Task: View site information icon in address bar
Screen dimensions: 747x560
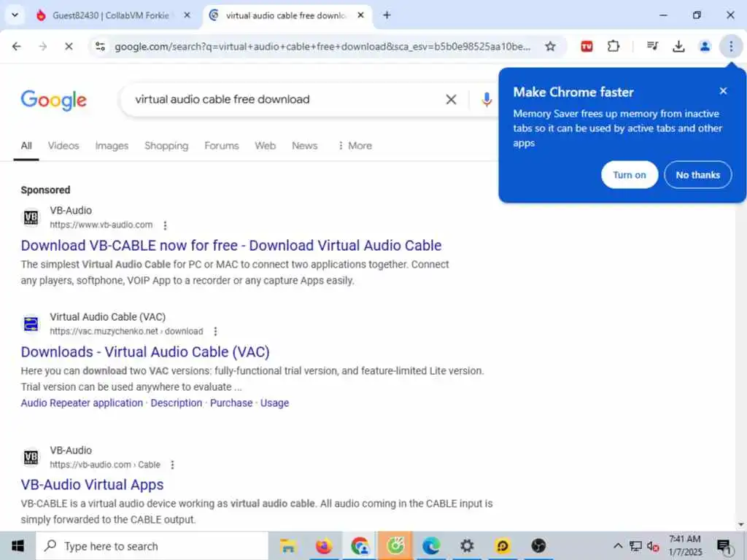Action: (100, 46)
